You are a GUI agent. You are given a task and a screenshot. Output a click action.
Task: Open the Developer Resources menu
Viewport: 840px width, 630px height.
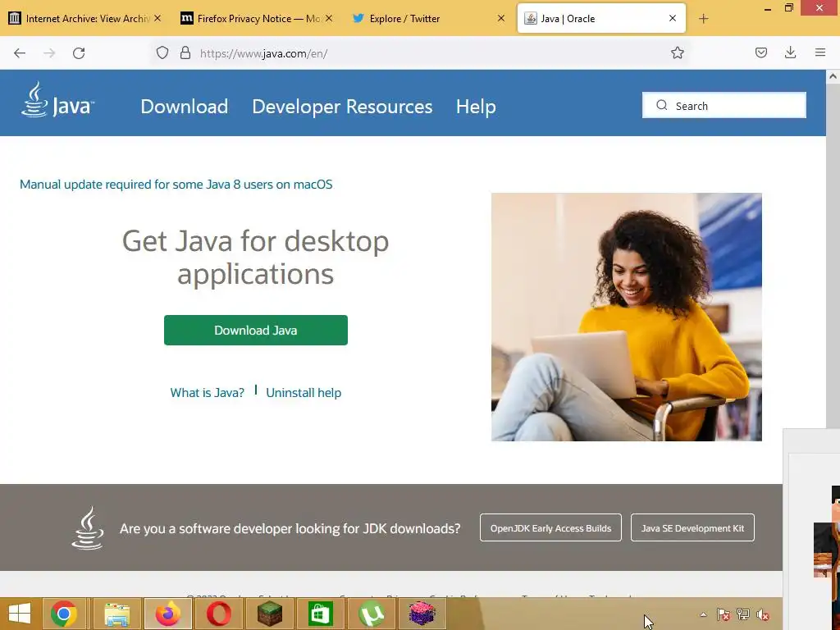pyautogui.click(x=342, y=107)
